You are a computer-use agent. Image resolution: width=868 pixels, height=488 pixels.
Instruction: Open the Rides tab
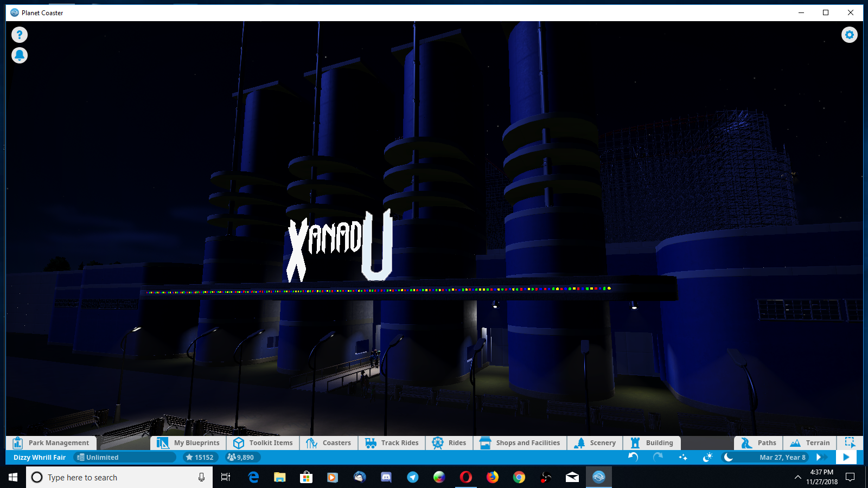(x=449, y=443)
